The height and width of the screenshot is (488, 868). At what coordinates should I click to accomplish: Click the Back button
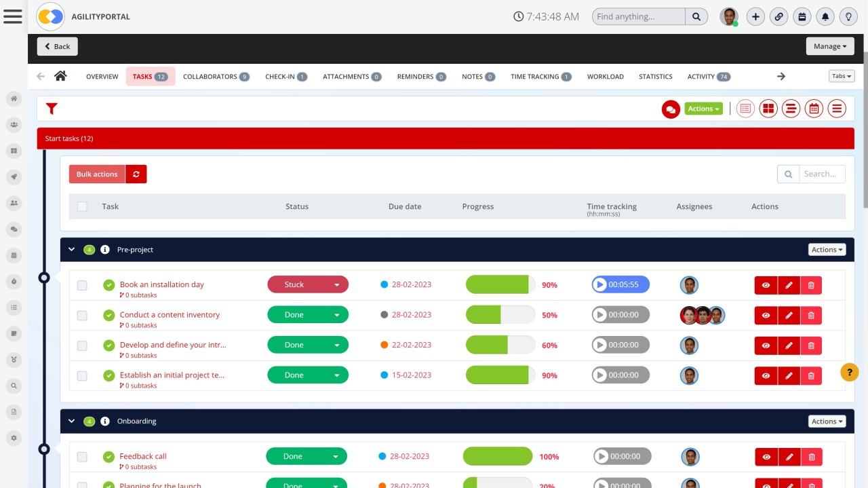coord(57,46)
